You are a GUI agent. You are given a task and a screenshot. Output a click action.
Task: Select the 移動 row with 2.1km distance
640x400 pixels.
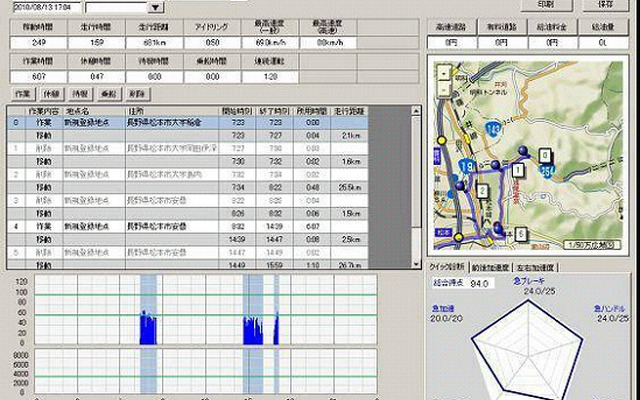(188, 136)
